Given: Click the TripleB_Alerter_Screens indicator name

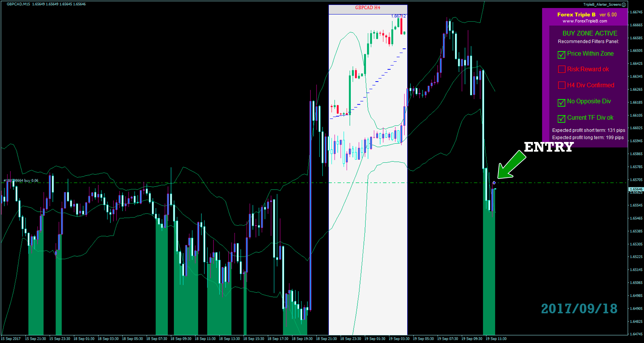Looking at the screenshot, I should (x=602, y=4).
